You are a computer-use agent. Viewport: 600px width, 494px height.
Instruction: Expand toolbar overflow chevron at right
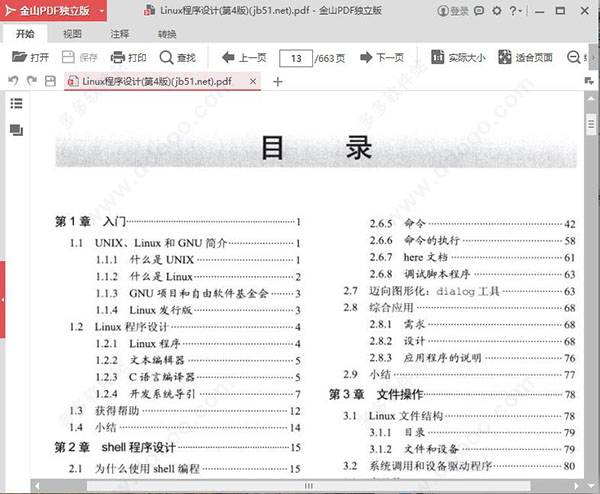[593, 58]
